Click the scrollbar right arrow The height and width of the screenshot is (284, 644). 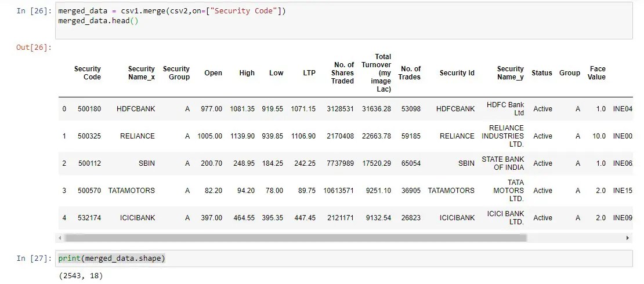(628, 238)
